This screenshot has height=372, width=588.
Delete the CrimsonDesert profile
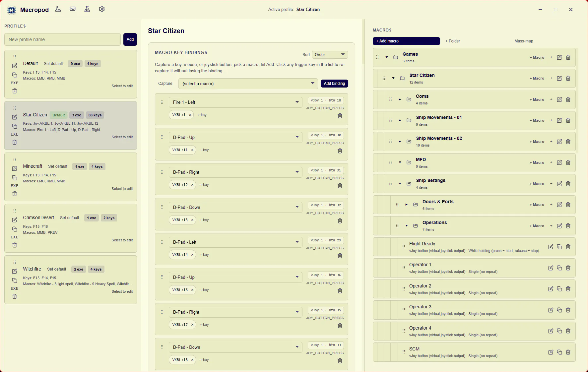click(x=15, y=245)
